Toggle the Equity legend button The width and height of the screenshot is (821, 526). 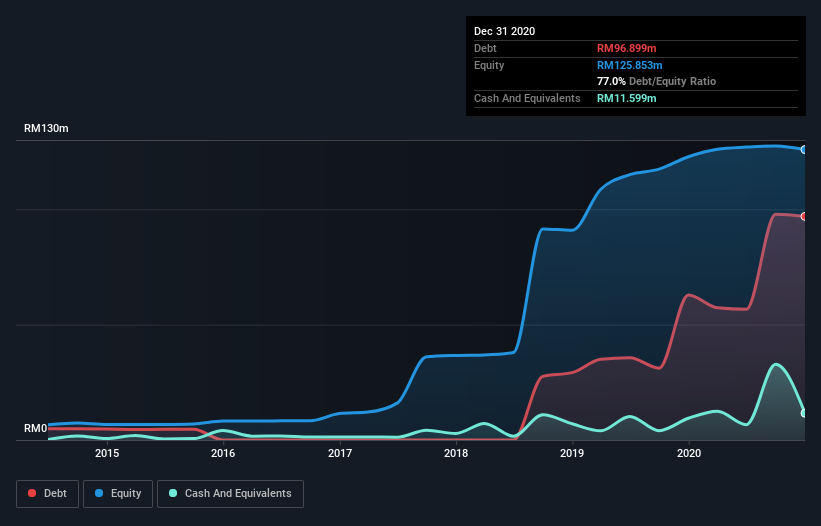click(x=118, y=494)
